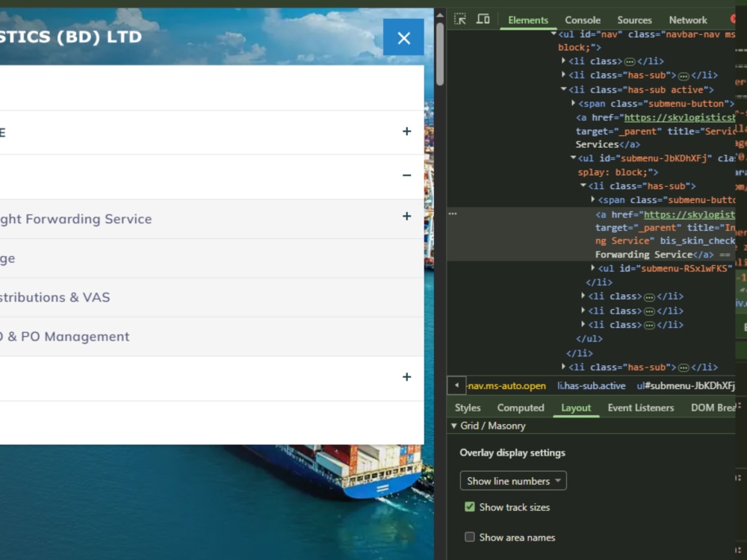The width and height of the screenshot is (747, 560).
Task: Open the Show line numbers dropdown
Action: click(513, 481)
